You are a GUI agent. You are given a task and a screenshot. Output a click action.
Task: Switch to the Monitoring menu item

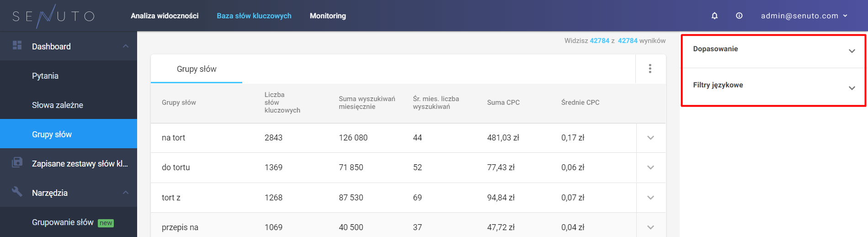coord(328,16)
